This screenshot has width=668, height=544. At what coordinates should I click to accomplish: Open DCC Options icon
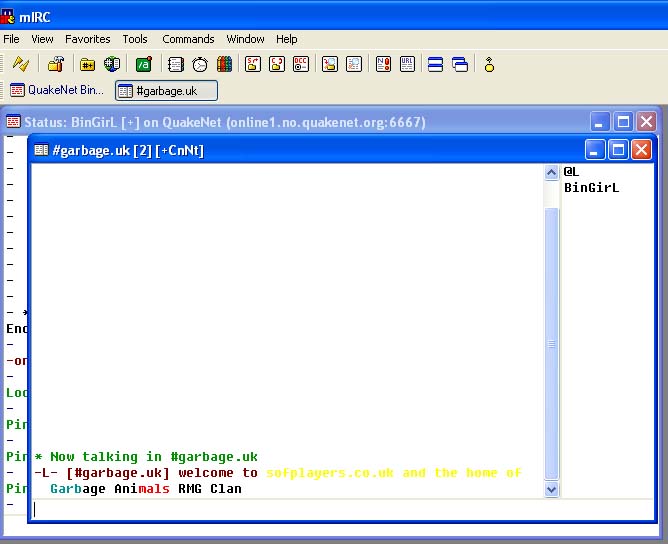click(301, 64)
